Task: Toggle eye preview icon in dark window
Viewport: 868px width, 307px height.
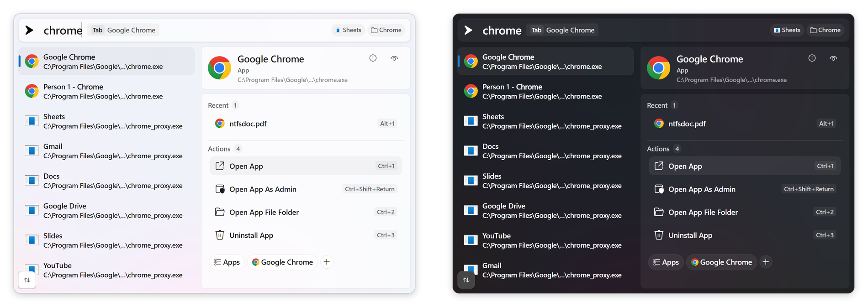Action: pyautogui.click(x=833, y=58)
